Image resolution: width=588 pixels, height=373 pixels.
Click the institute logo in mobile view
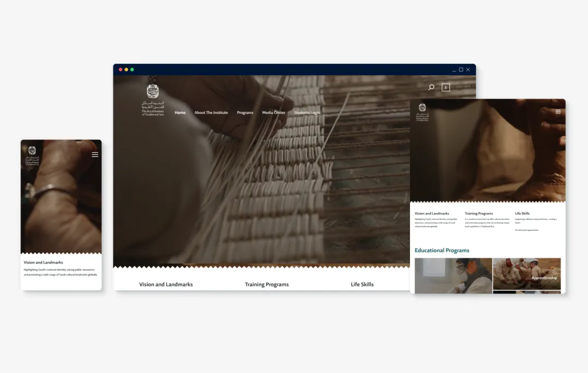[x=32, y=156]
